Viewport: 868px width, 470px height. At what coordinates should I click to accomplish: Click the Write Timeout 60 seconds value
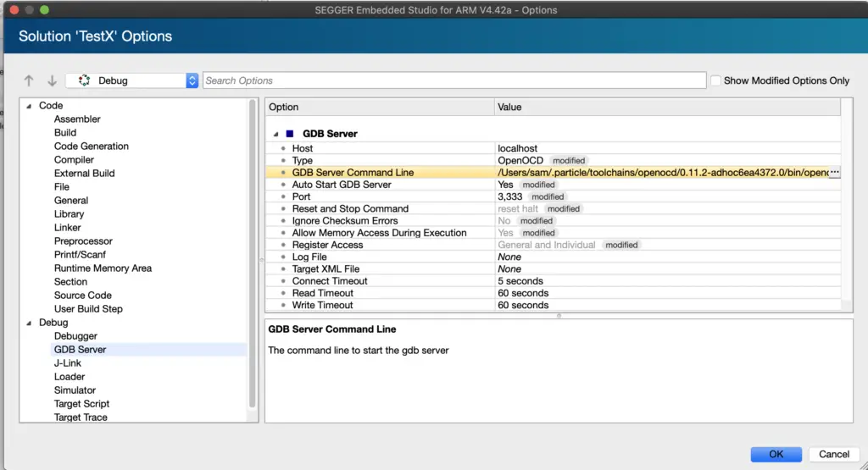click(x=523, y=305)
